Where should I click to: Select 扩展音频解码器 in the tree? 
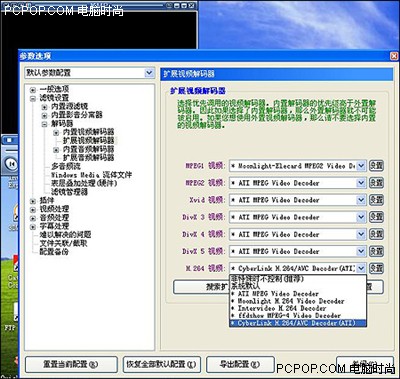tap(88, 158)
